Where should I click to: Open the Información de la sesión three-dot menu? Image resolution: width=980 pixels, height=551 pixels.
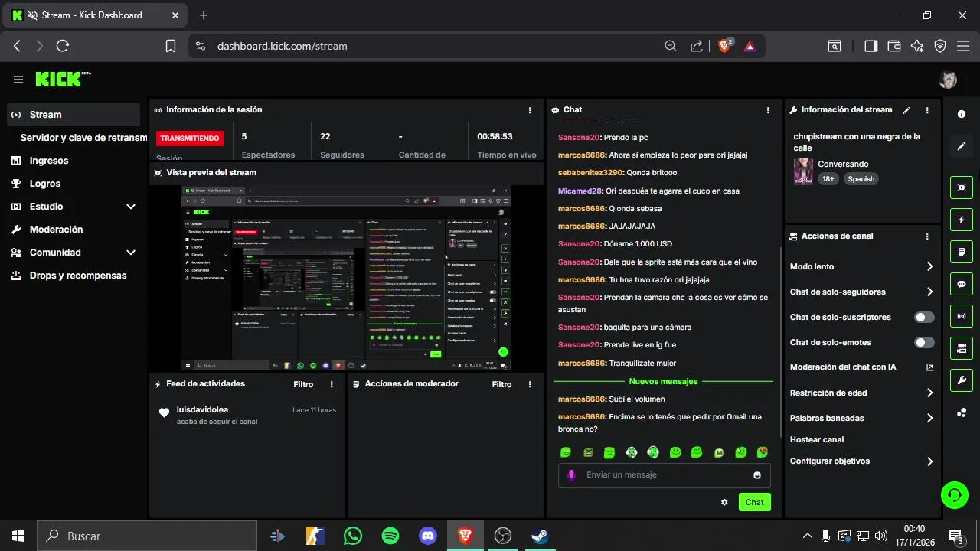tap(530, 110)
